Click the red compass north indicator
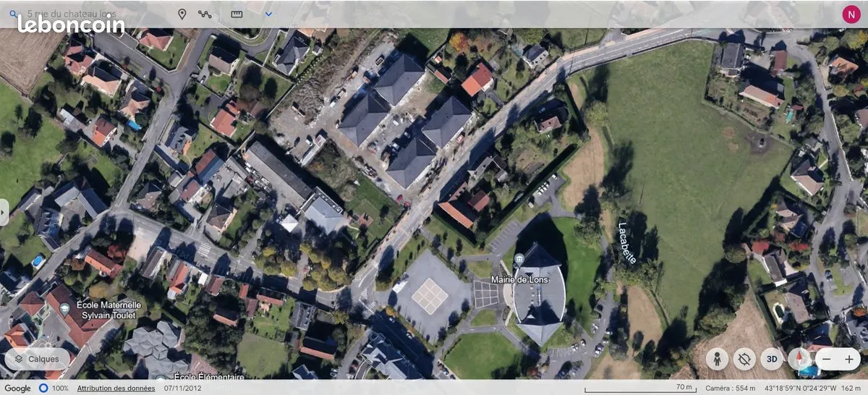This screenshot has width=868, height=395. pos(799,359)
